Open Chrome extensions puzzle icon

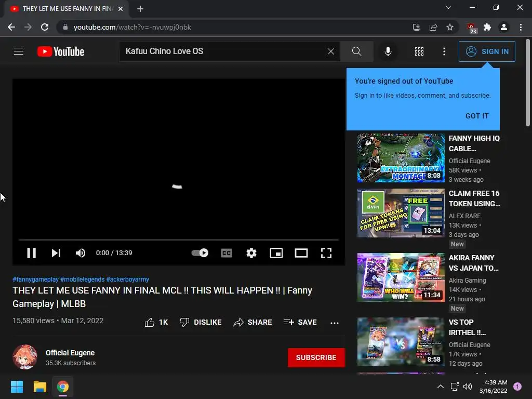pyautogui.click(x=487, y=27)
